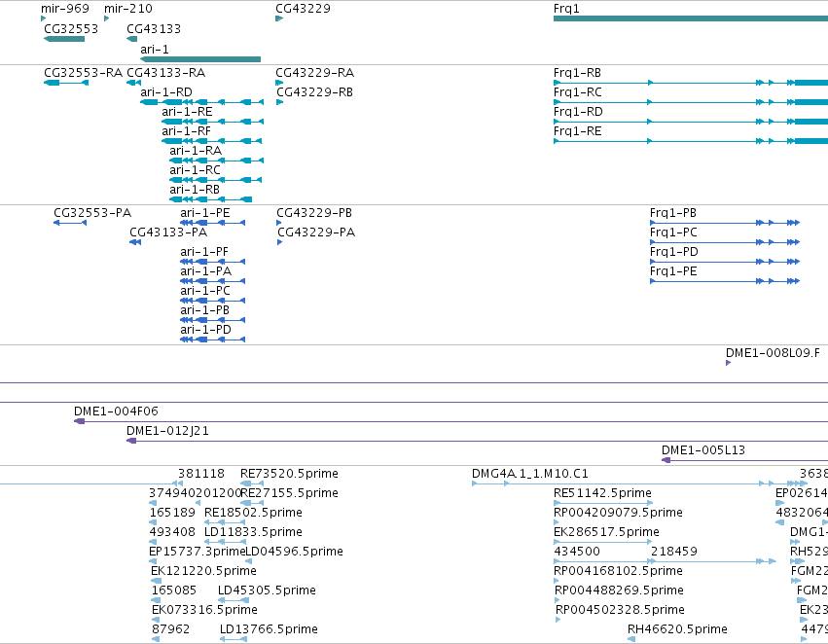This screenshot has height=644, width=828.
Task: Click transcript ari-1-RE
Action: 212,122
